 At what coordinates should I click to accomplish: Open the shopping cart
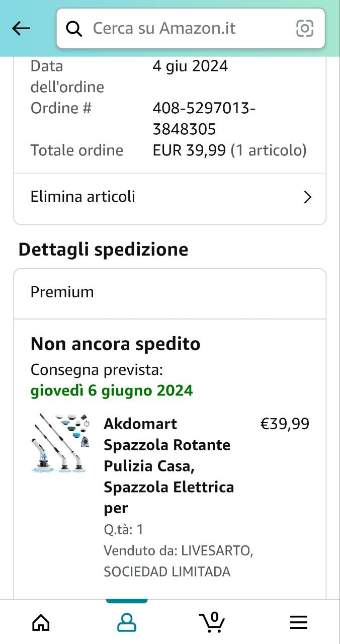coord(212,622)
